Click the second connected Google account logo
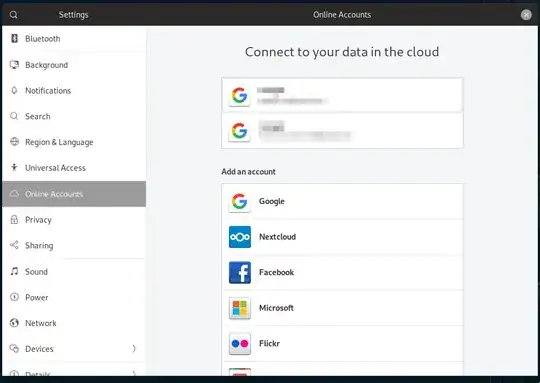Screen dimensions: 540x383 tap(240, 131)
